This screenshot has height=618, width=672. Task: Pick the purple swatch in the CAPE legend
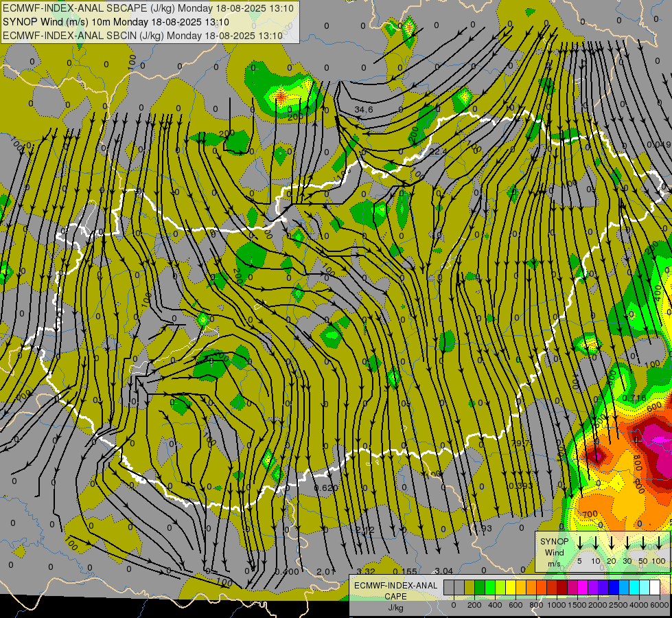point(593,588)
